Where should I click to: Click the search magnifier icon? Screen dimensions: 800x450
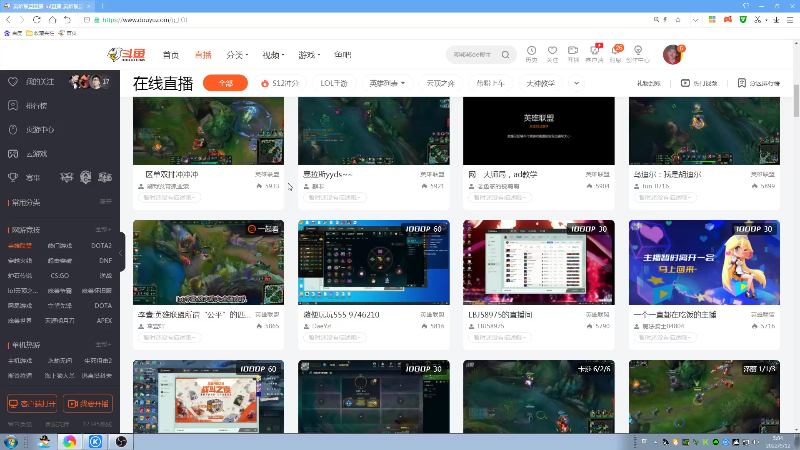pyautogui.click(x=506, y=55)
